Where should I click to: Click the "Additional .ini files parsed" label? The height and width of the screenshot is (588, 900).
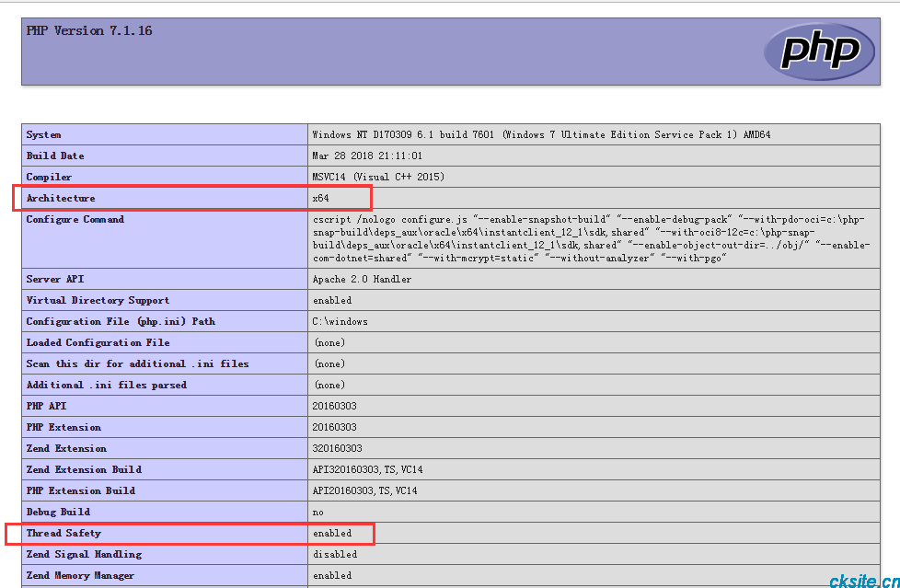point(106,386)
